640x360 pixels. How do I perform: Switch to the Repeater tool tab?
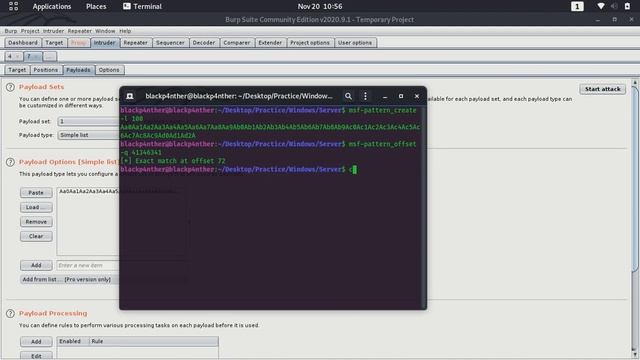tap(136, 43)
